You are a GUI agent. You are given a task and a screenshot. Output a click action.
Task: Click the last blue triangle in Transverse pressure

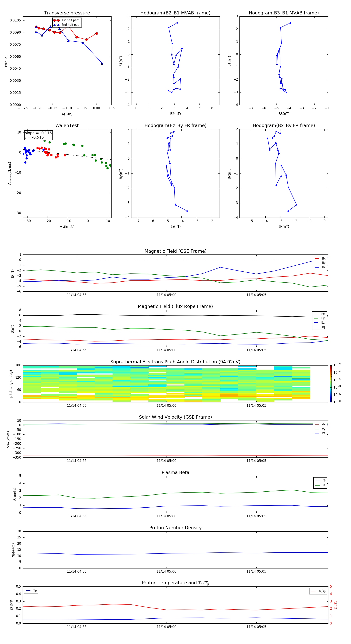click(x=102, y=63)
